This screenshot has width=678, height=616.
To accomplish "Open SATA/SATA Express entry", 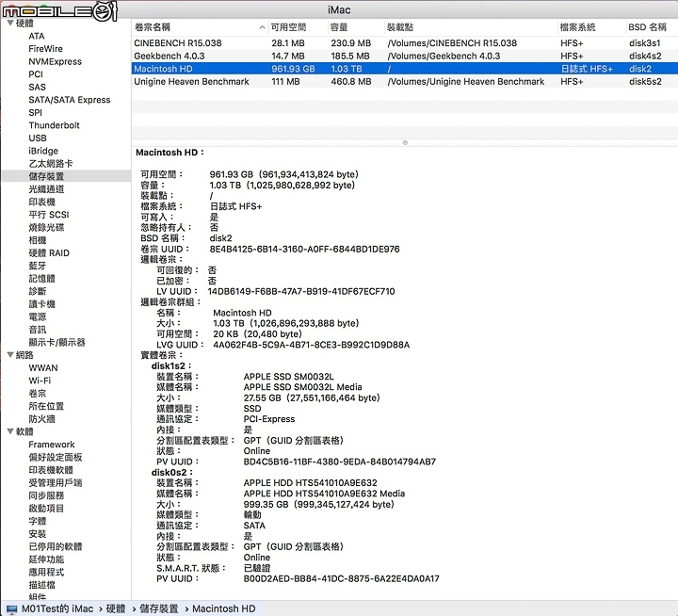I will click(69, 100).
